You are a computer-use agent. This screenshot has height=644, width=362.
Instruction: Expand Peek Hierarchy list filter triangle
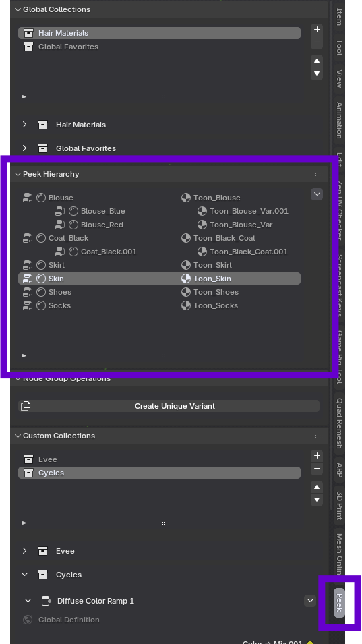click(24, 355)
